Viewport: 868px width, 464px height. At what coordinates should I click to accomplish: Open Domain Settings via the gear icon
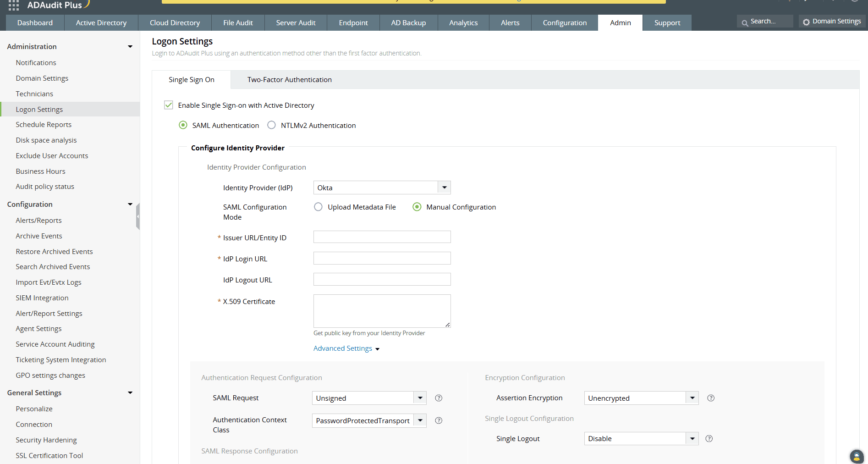coord(806,21)
